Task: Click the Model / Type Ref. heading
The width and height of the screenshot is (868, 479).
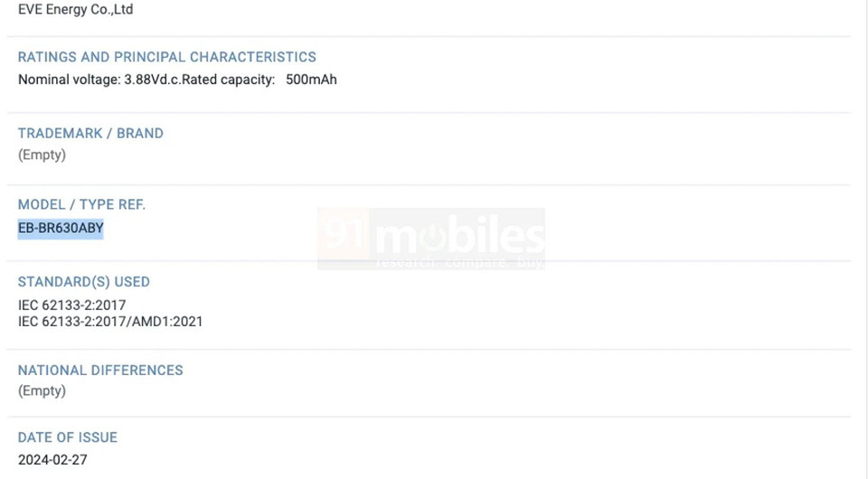Action: (81, 205)
